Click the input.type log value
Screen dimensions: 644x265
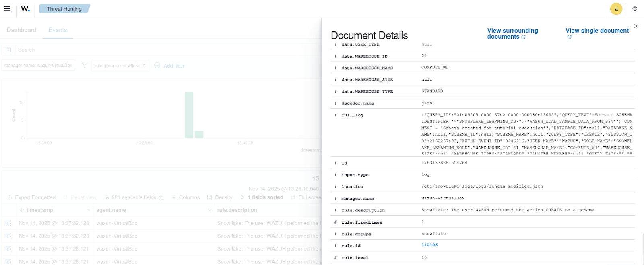[x=425, y=174]
